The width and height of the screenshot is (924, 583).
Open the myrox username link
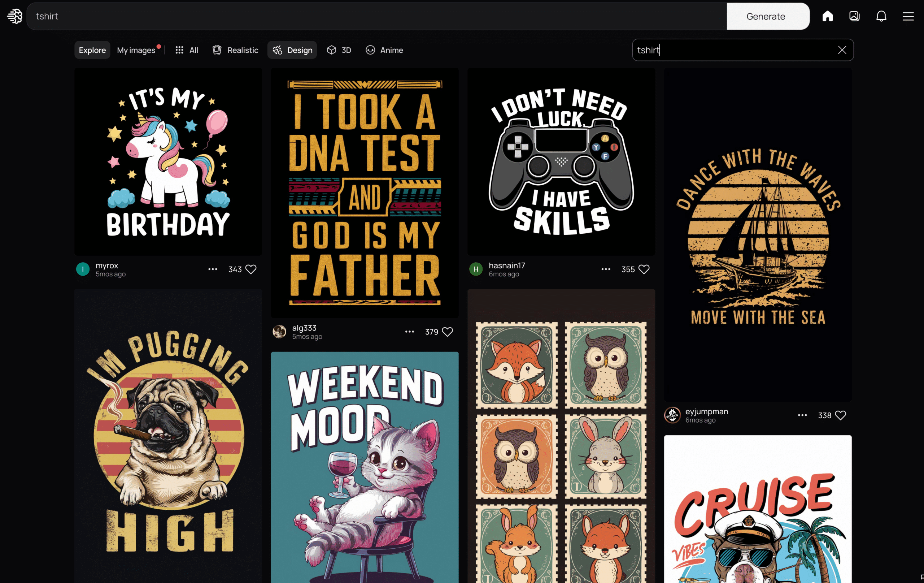107,265
